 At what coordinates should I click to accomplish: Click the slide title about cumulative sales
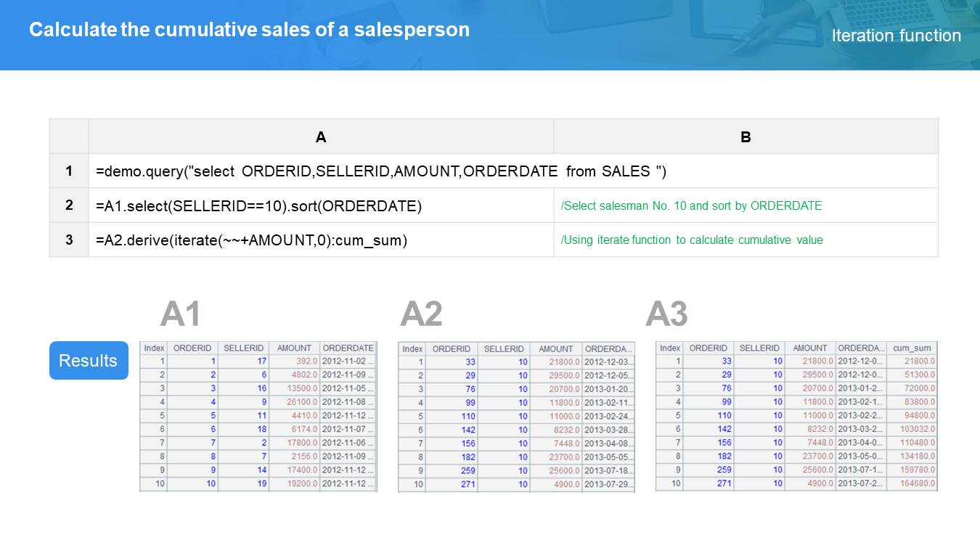[x=249, y=30]
